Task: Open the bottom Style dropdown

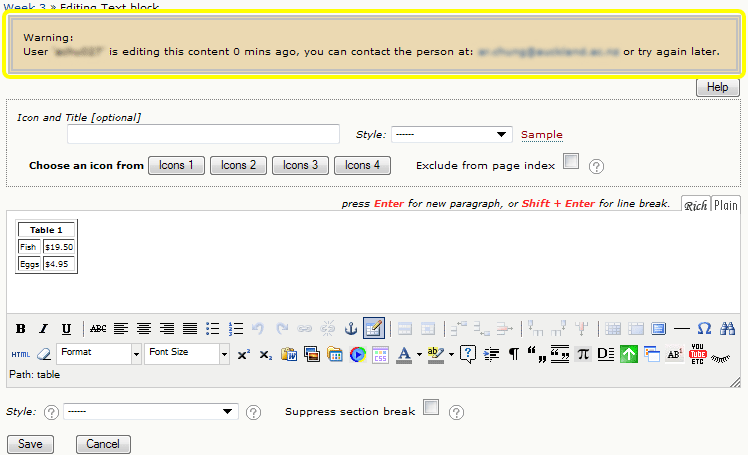Action: (x=151, y=412)
